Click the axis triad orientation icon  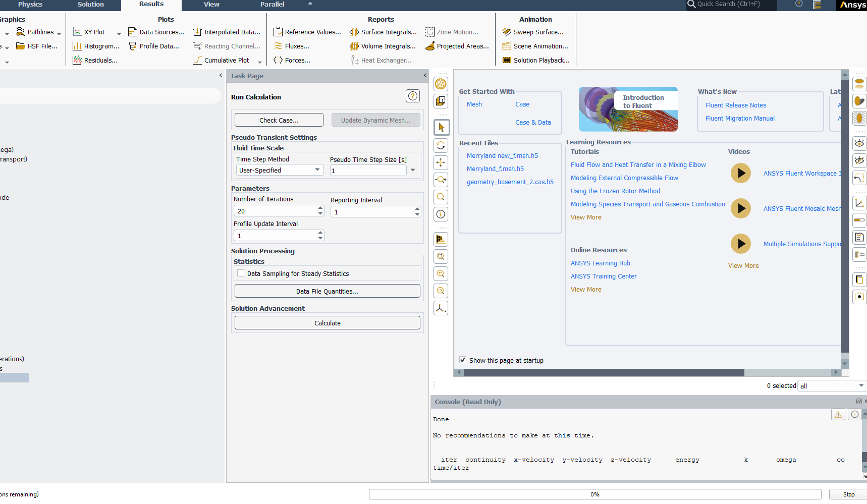[441, 308]
